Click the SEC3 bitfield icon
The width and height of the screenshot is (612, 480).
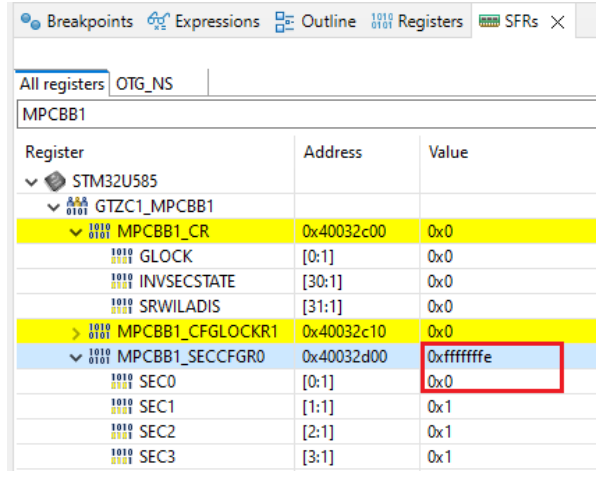point(122,456)
